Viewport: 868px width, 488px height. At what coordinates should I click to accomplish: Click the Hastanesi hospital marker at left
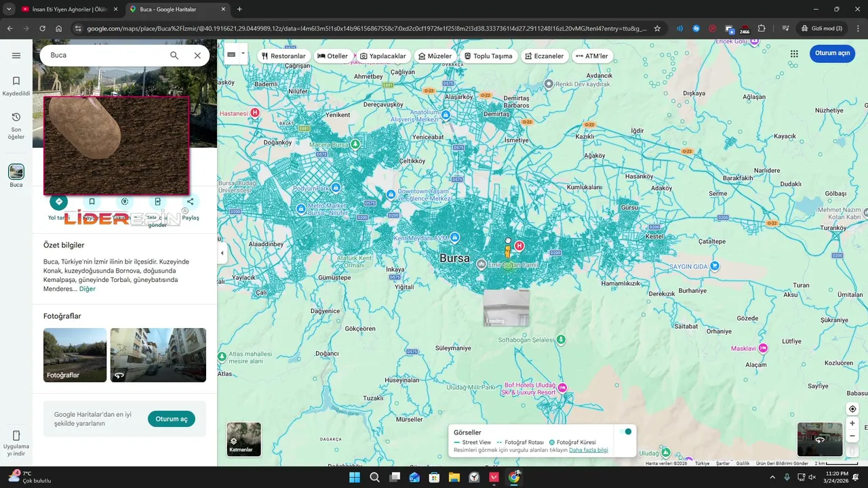(x=255, y=113)
